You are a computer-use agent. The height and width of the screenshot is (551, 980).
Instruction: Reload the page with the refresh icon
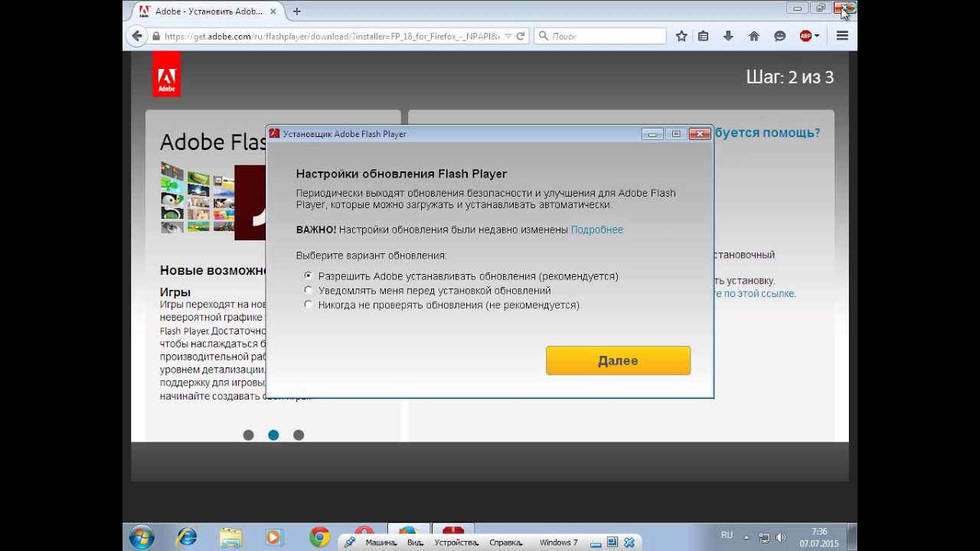click(520, 36)
